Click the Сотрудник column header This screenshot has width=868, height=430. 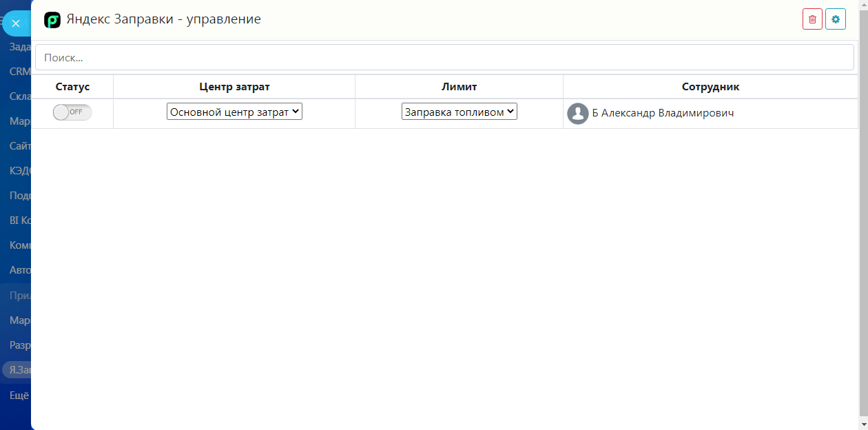710,87
